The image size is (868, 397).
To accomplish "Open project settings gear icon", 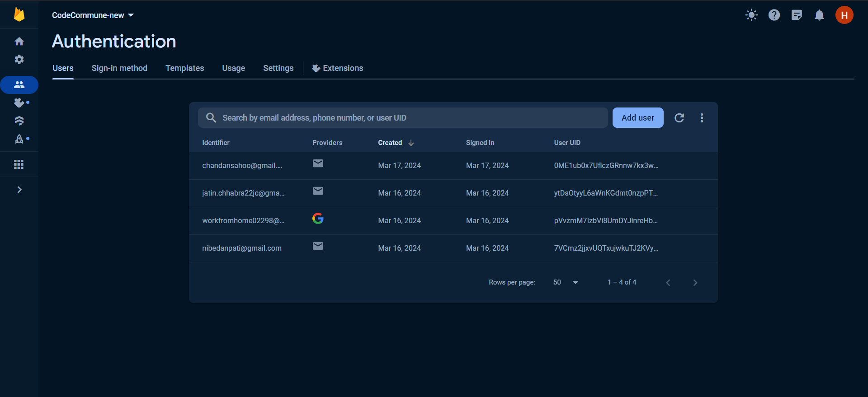I will click(19, 60).
